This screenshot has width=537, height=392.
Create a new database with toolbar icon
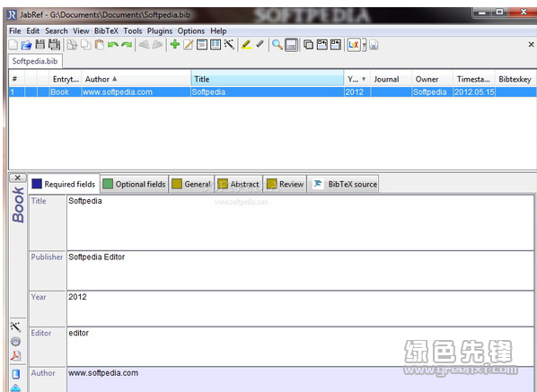13,45
